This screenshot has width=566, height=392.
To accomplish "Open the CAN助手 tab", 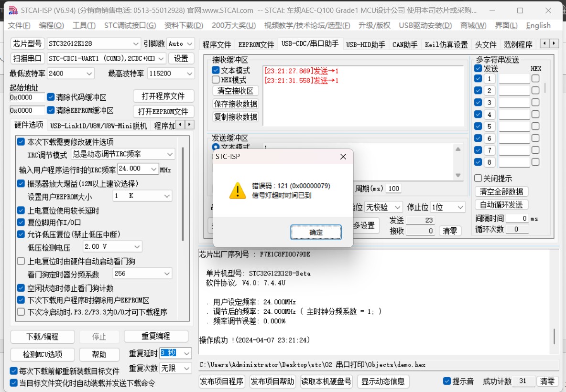I will pyautogui.click(x=405, y=45).
